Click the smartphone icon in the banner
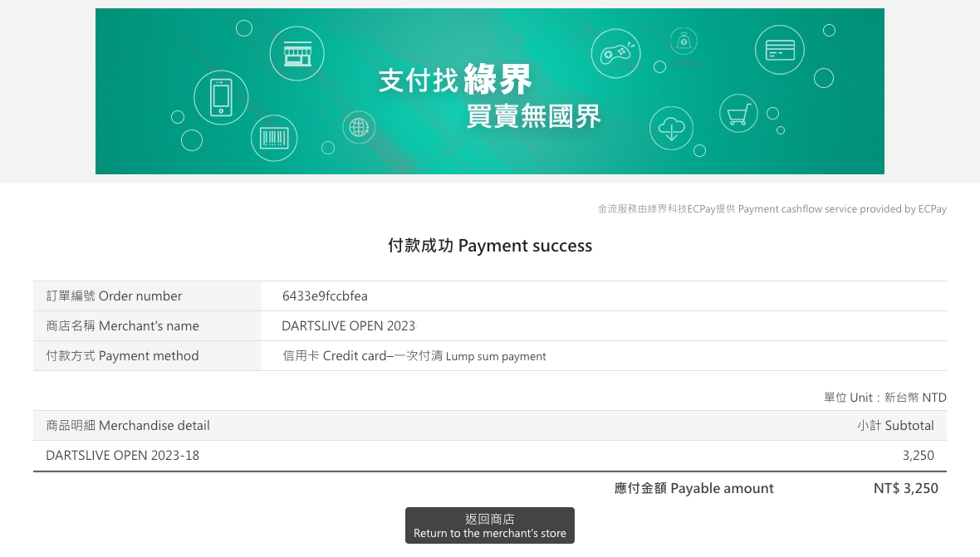Image resolution: width=980 pixels, height=557 pixels. point(221,97)
